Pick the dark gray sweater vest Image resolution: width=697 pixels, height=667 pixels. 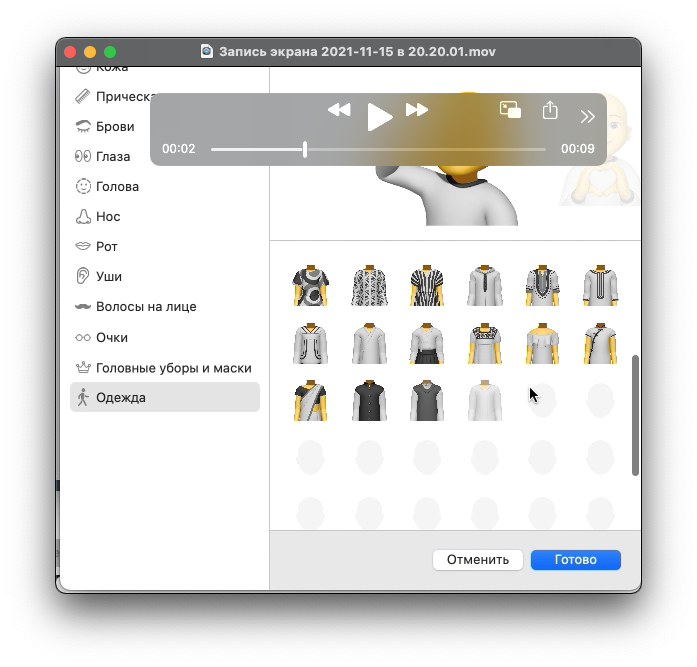(x=427, y=400)
